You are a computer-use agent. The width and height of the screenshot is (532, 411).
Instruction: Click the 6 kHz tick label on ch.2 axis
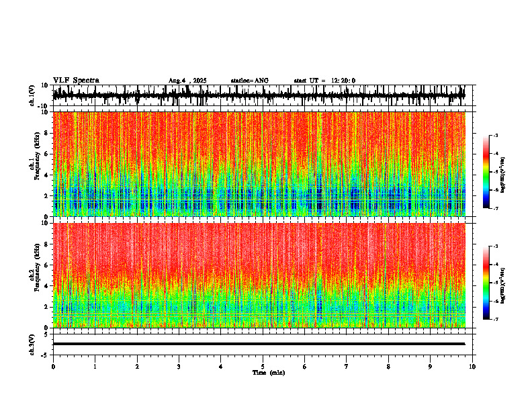pos(47,265)
